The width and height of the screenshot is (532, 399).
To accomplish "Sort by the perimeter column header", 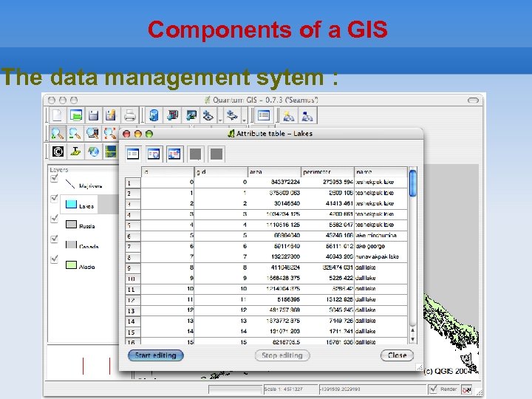I will coord(327,171).
